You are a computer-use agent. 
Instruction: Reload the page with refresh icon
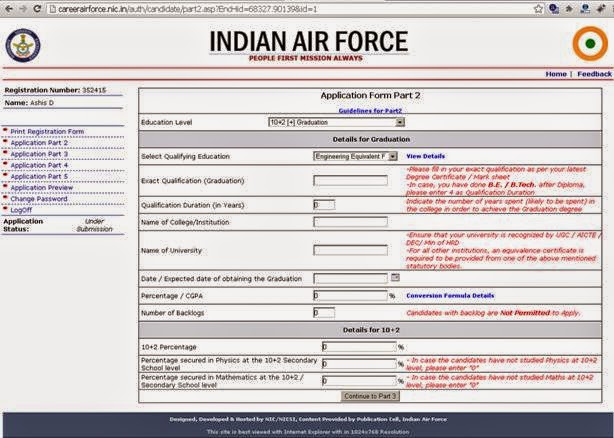(38, 9)
